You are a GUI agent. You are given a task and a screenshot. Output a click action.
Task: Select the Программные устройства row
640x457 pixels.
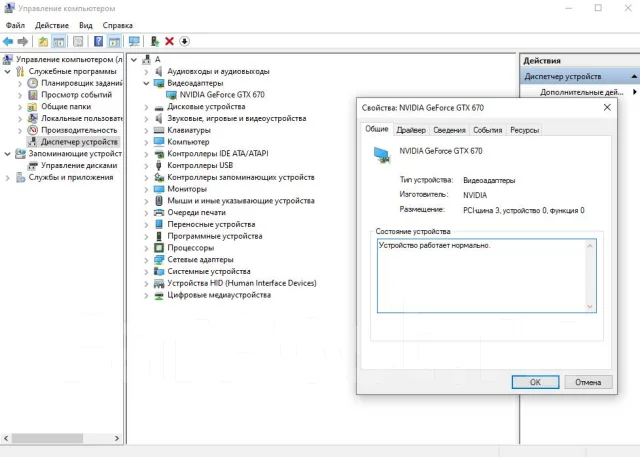[x=215, y=236]
